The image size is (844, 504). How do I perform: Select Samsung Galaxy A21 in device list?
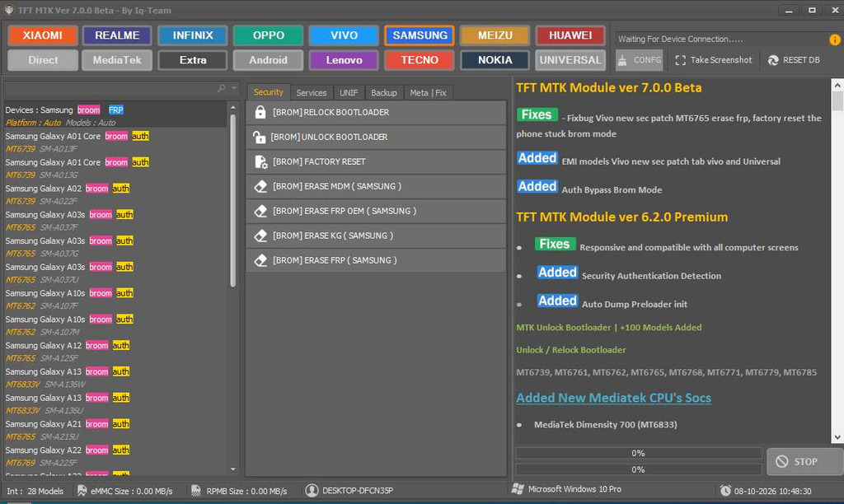[117, 431]
